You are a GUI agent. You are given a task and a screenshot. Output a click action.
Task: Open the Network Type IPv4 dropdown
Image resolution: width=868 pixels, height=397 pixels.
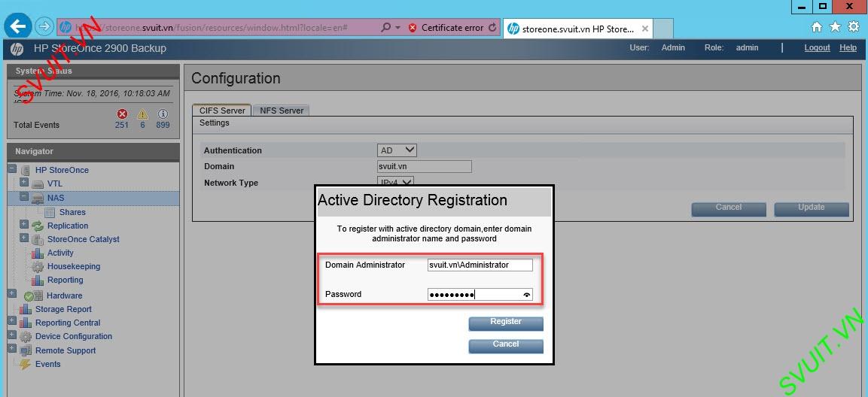395,182
